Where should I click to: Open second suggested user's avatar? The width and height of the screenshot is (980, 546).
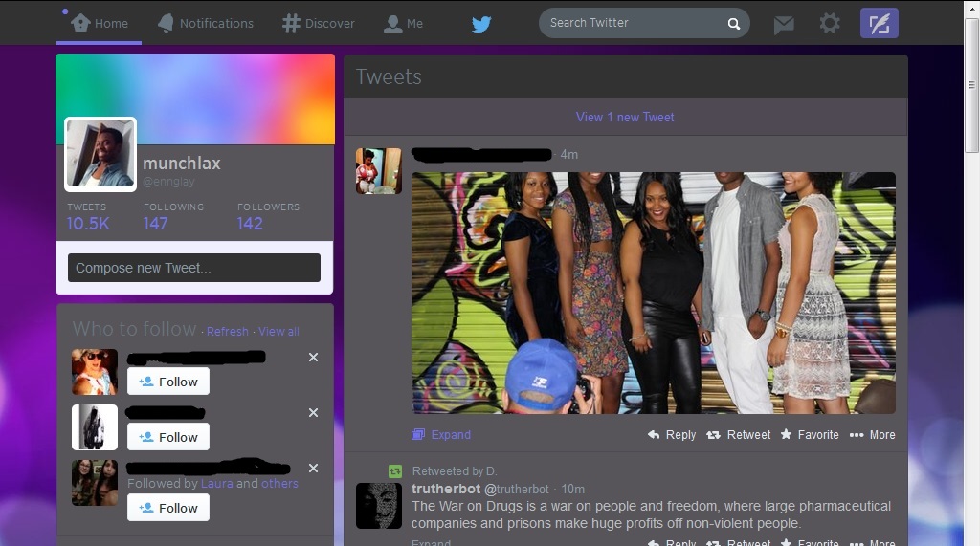[x=95, y=427]
